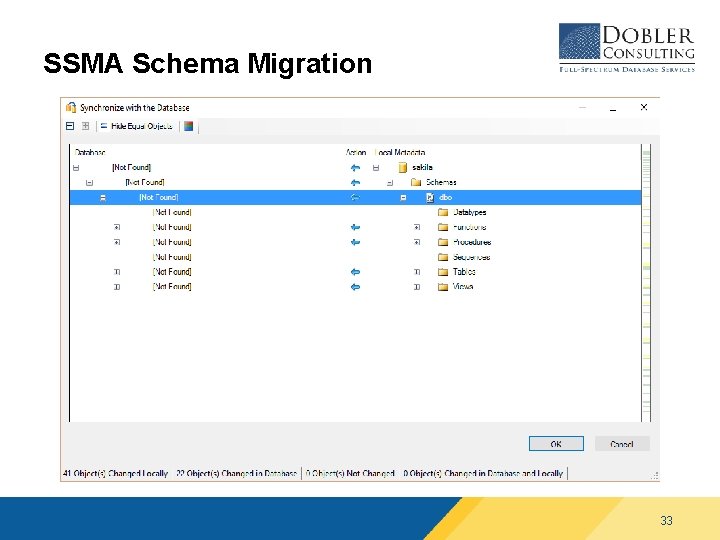Click '0 Object(s) Not Changed' status text
720x540 pixels.
tap(350, 473)
